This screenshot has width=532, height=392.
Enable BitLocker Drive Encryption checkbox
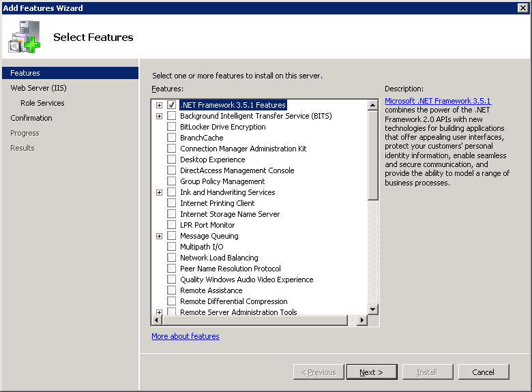coord(171,127)
